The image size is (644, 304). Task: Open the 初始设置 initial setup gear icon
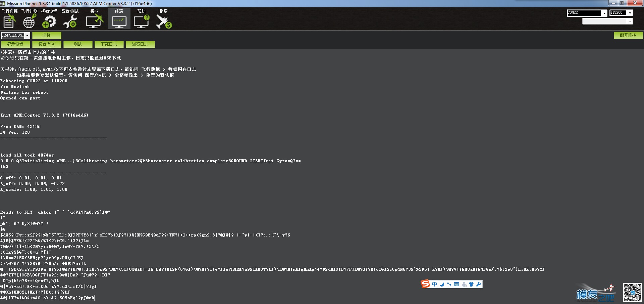[x=49, y=22]
